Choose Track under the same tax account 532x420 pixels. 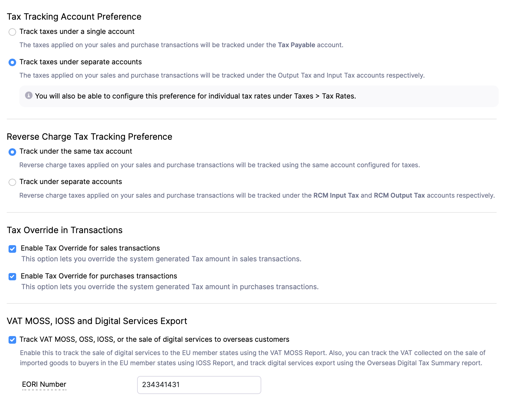click(12, 152)
